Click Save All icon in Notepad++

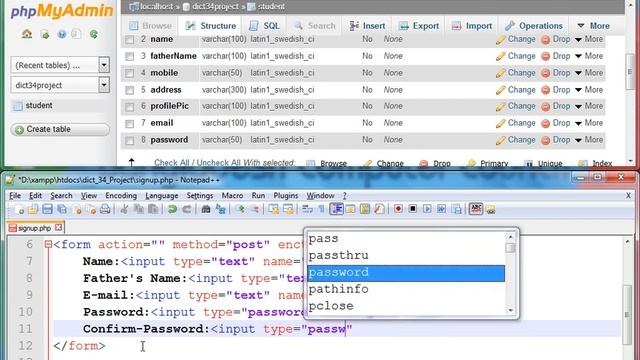62,209
